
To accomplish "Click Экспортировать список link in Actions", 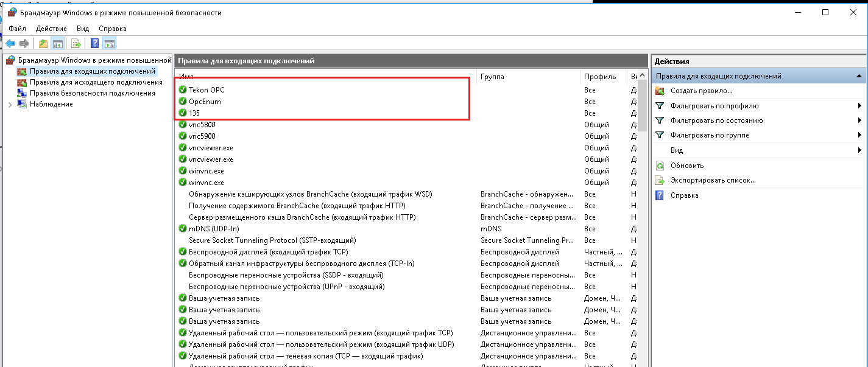I will coord(713,180).
